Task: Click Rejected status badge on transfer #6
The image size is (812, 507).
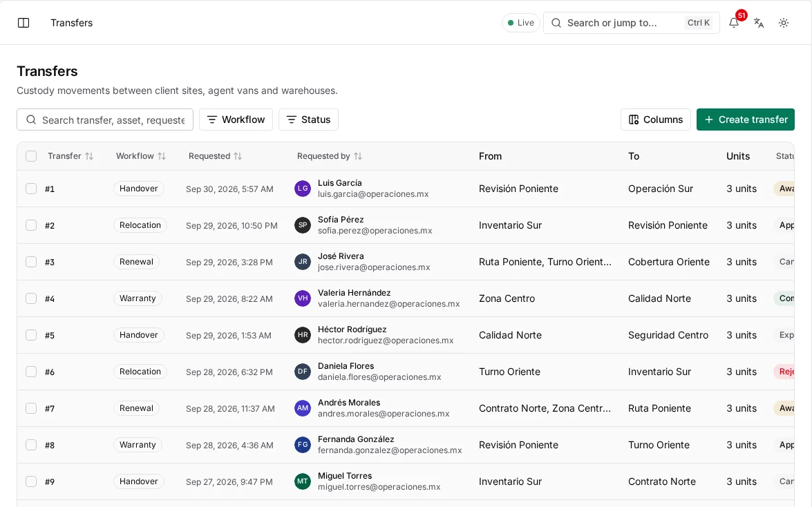Action: click(784, 372)
